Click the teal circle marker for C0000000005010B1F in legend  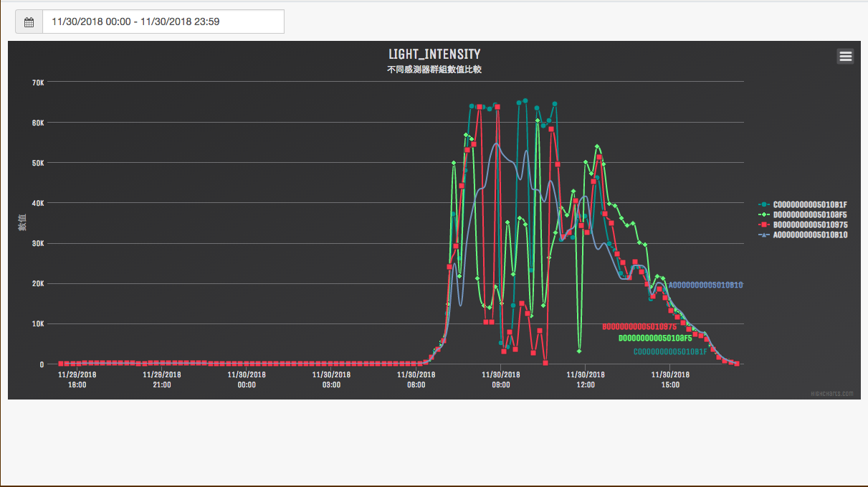(x=765, y=204)
